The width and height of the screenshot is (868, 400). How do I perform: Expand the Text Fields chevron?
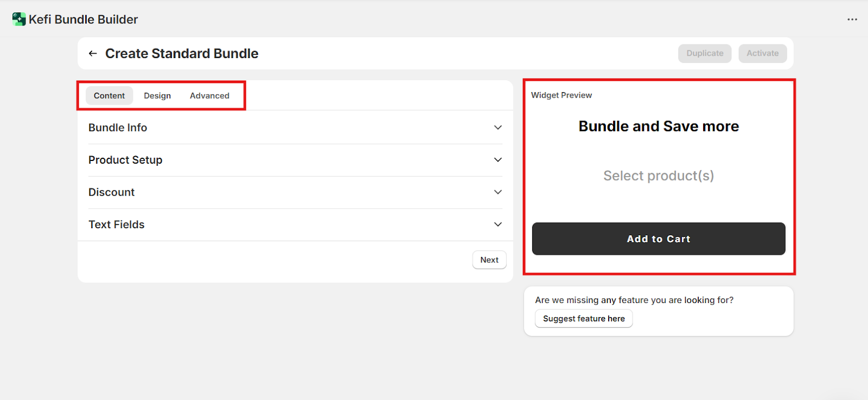tap(497, 224)
